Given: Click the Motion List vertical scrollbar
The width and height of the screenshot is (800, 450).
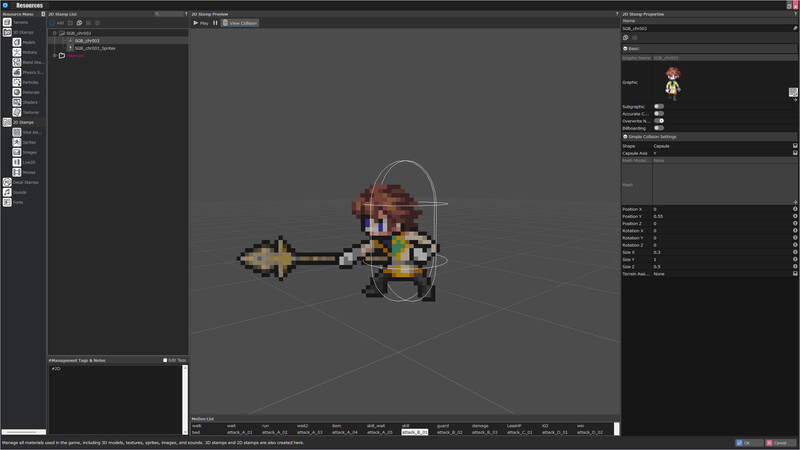Looking at the screenshot, I should point(617,429).
